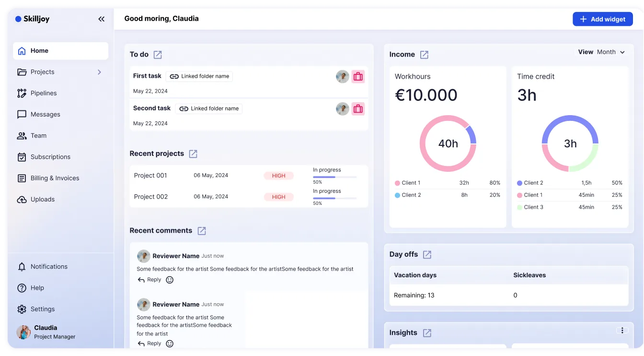Image resolution: width=644 pixels, height=356 pixels.
Task: Click Project 001 progress bar
Action: pyautogui.click(x=335, y=177)
